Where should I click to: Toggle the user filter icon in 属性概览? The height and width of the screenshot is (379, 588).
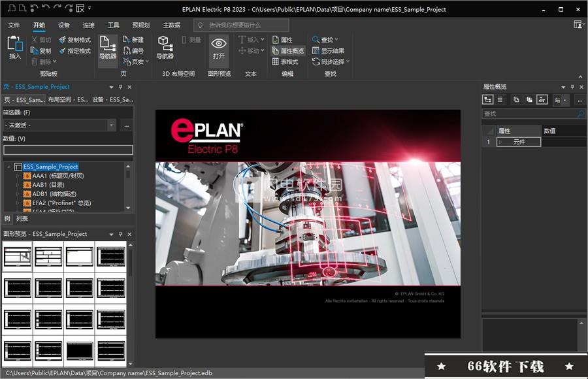[542, 100]
